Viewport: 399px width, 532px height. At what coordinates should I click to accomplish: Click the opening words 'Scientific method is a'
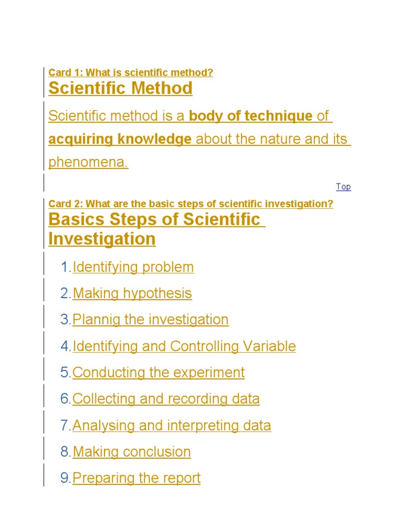pos(116,115)
